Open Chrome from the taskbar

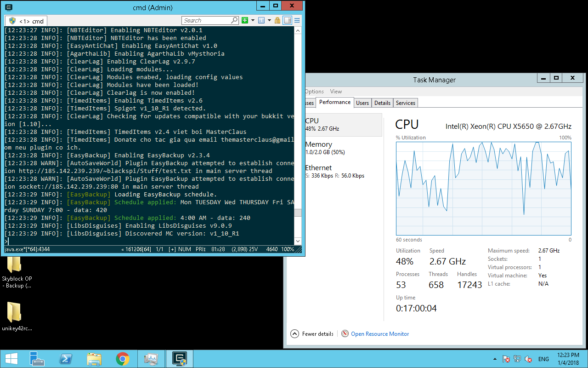(x=122, y=359)
